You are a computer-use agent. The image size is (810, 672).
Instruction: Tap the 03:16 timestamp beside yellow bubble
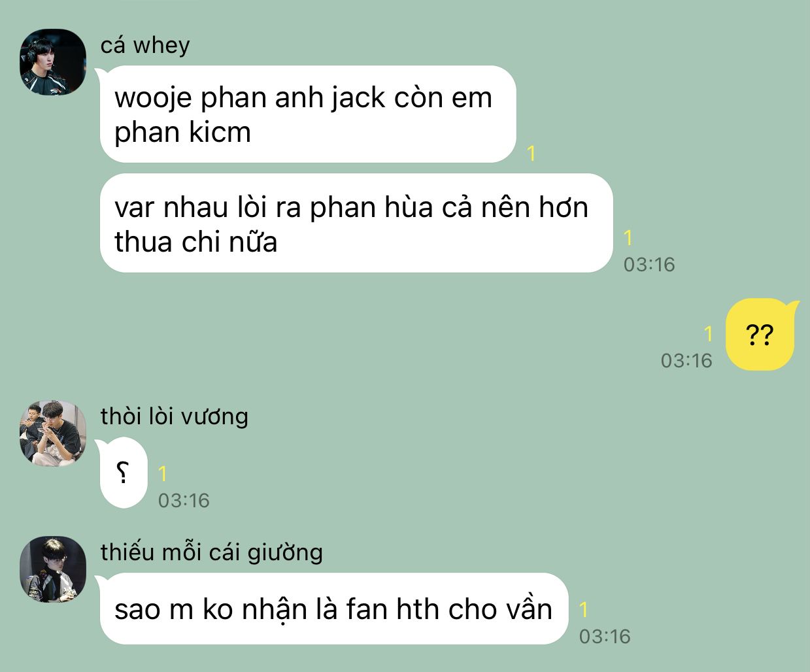click(686, 360)
